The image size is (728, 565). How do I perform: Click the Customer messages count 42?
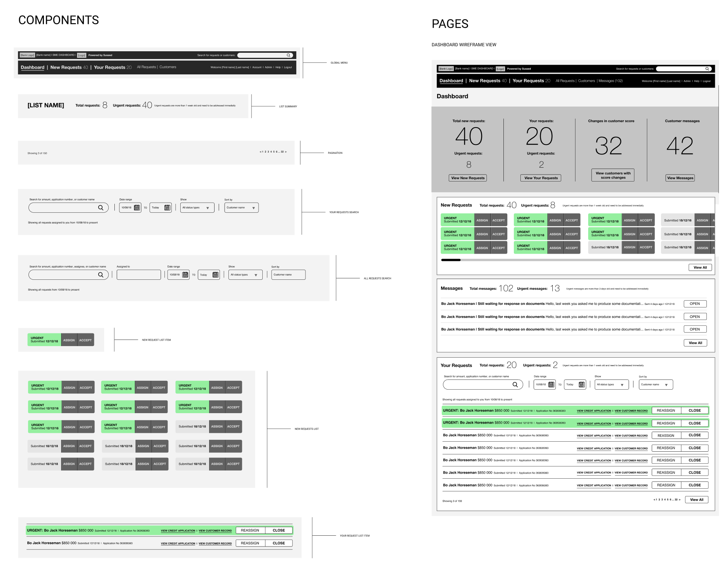[x=680, y=146]
